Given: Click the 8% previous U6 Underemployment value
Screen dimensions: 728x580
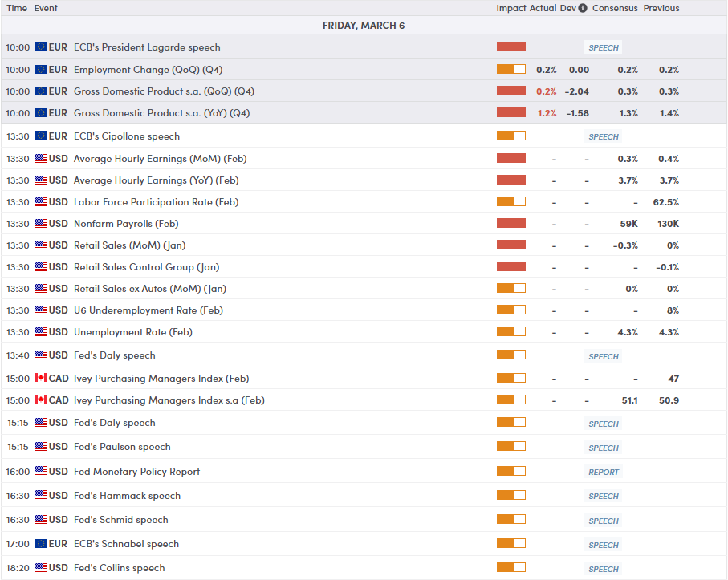Looking at the screenshot, I should (x=673, y=310).
